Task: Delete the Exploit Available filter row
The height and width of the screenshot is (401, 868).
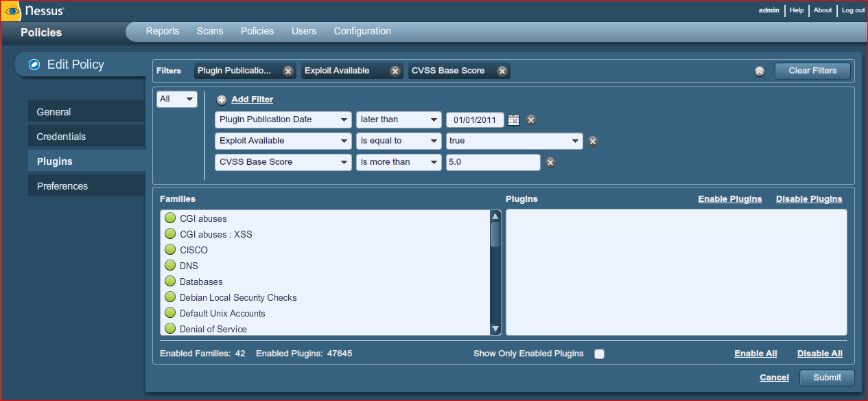Action: point(593,141)
